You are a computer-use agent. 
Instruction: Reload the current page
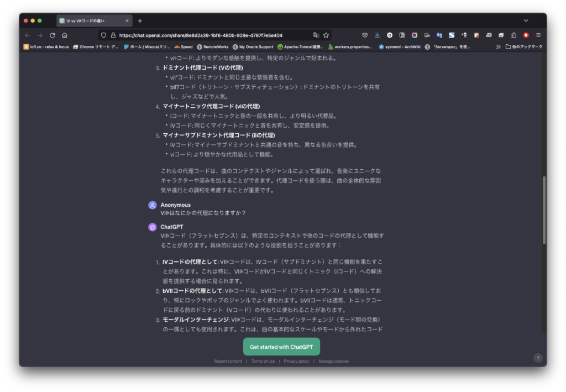click(x=52, y=35)
